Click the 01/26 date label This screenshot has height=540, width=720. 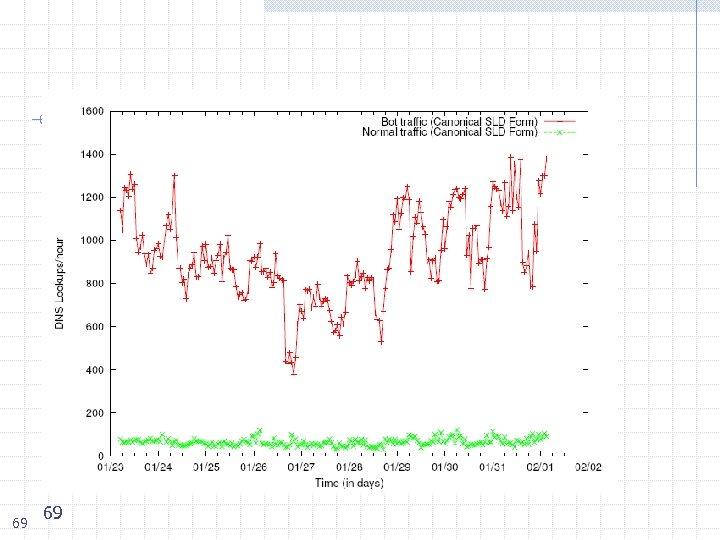tap(254, 467)
